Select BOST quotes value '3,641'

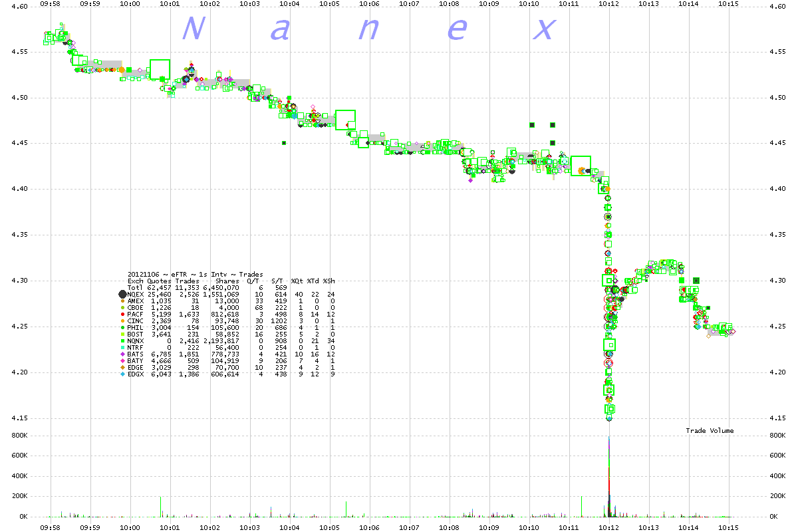[160, 334]
